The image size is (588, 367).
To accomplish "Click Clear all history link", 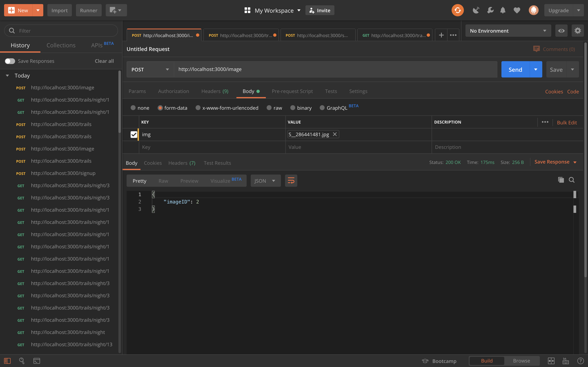I will pyautogui.click(x=104, y=61).
